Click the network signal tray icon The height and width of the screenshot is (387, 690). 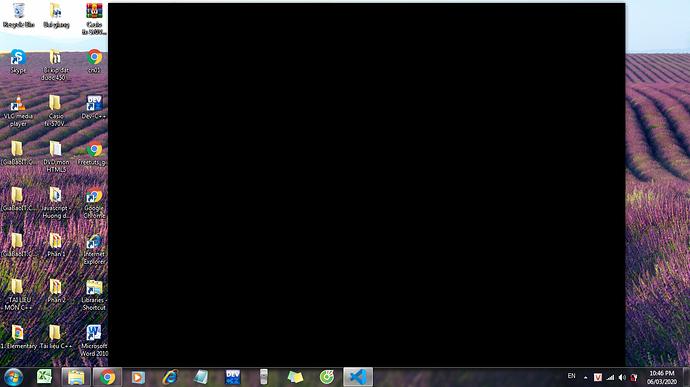(x=610, y=377)
